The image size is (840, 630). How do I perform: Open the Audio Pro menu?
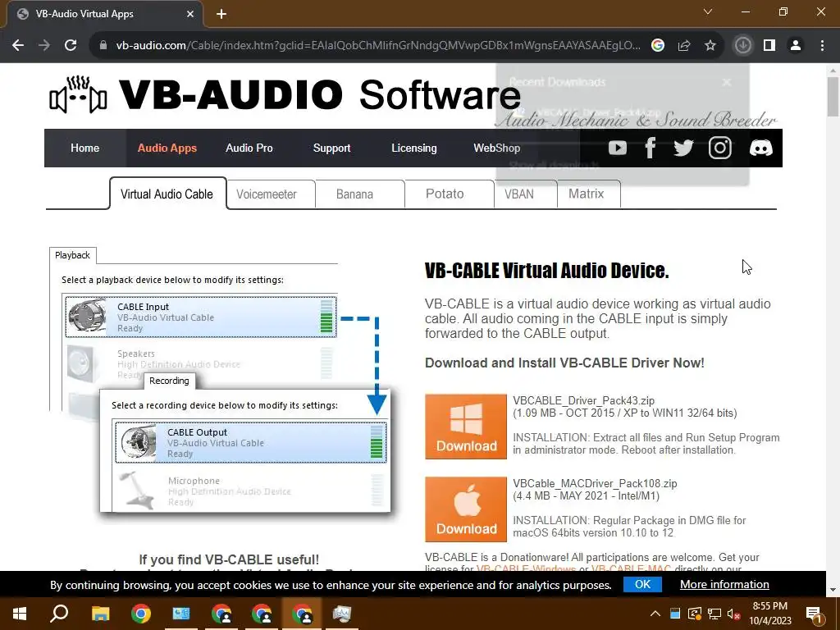click(x=249, y=148)
